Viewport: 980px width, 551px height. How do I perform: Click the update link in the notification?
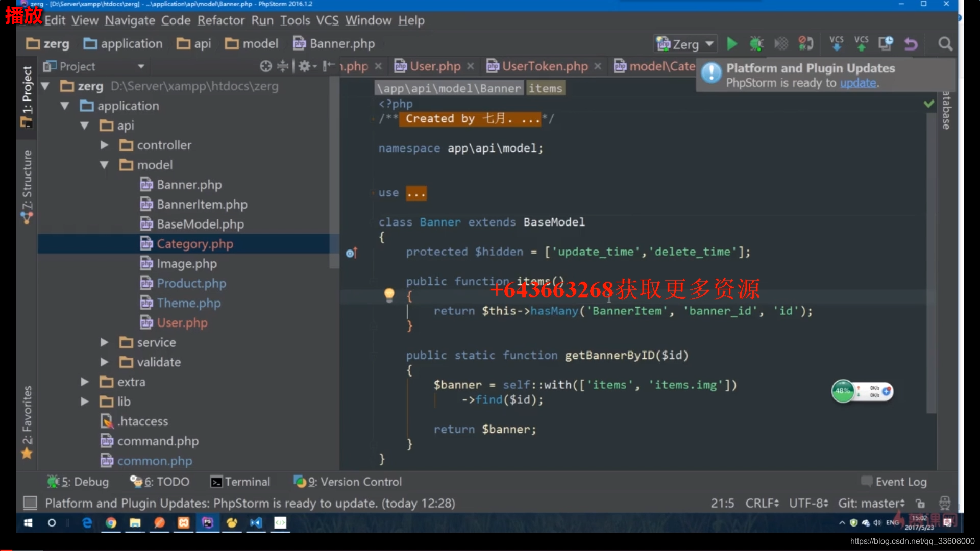coord(858,83)
